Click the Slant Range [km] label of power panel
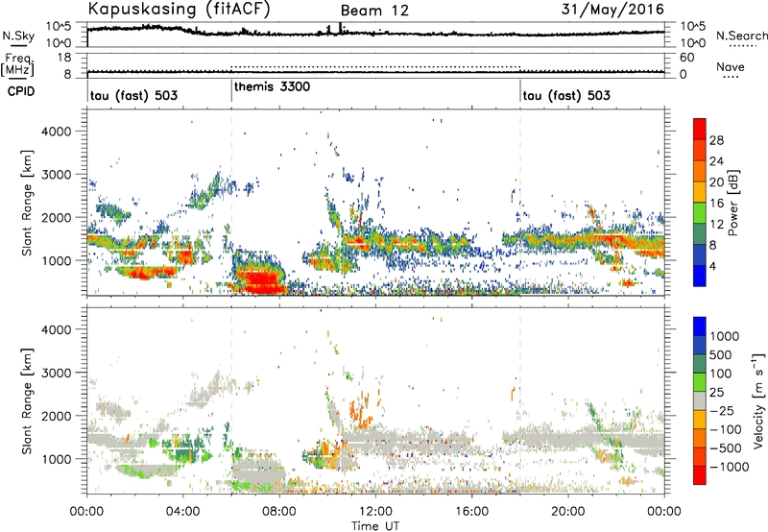The height and width of the screenshot is (532, 768). pos(27,203)
